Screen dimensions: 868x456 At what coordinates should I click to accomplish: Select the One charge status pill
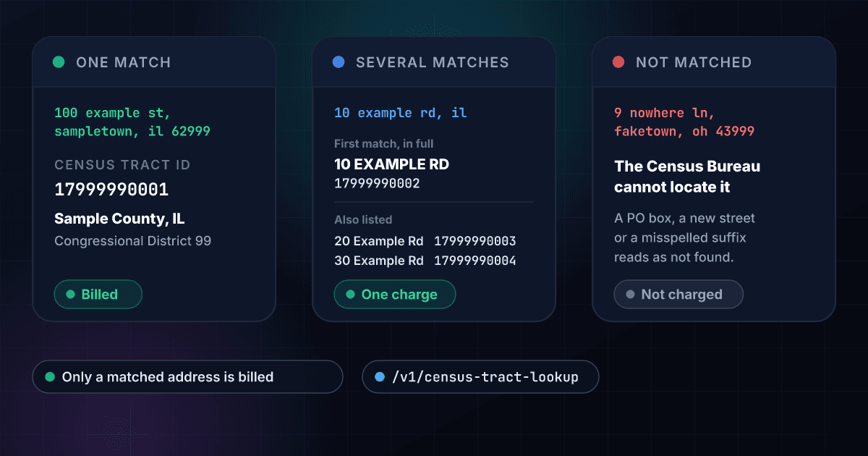pos(395,295)
